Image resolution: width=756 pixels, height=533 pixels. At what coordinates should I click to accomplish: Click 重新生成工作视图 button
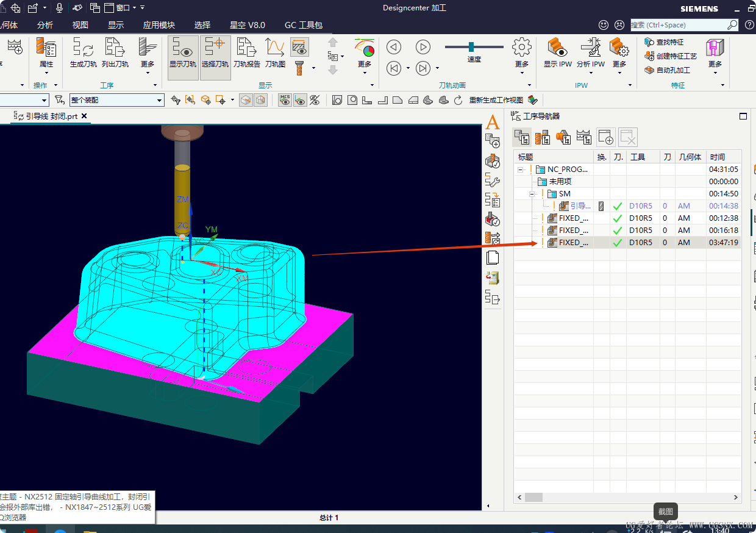tap(496, 100)
